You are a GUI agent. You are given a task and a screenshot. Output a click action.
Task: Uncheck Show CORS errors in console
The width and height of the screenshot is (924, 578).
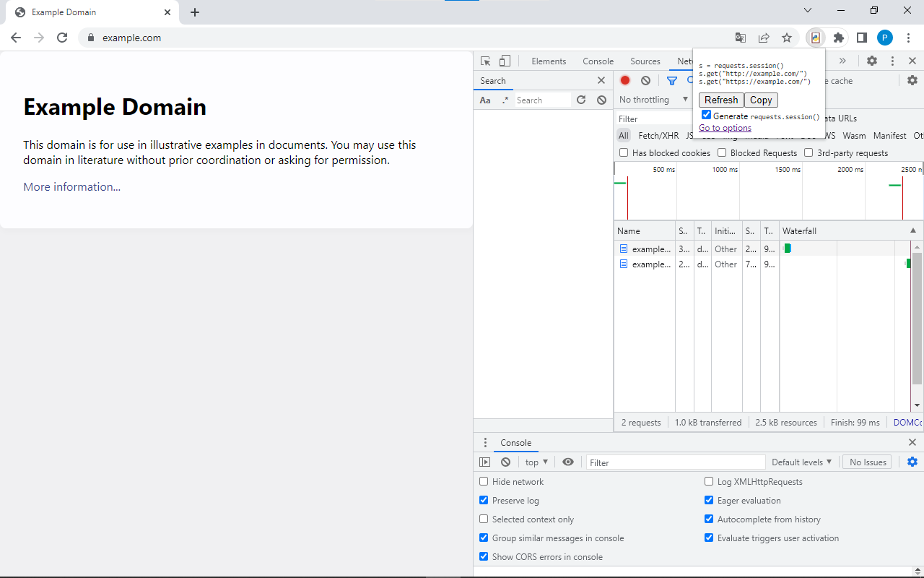click(484, 556)
